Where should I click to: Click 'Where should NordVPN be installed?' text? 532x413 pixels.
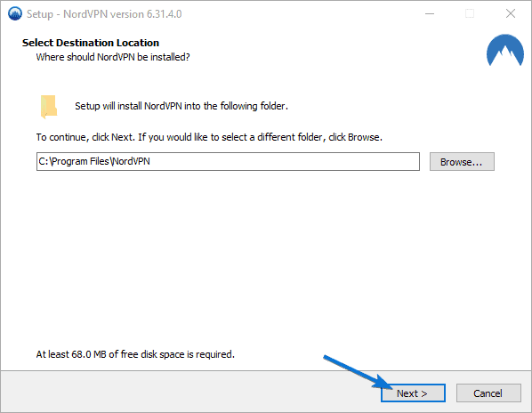[x=113, y=57]
